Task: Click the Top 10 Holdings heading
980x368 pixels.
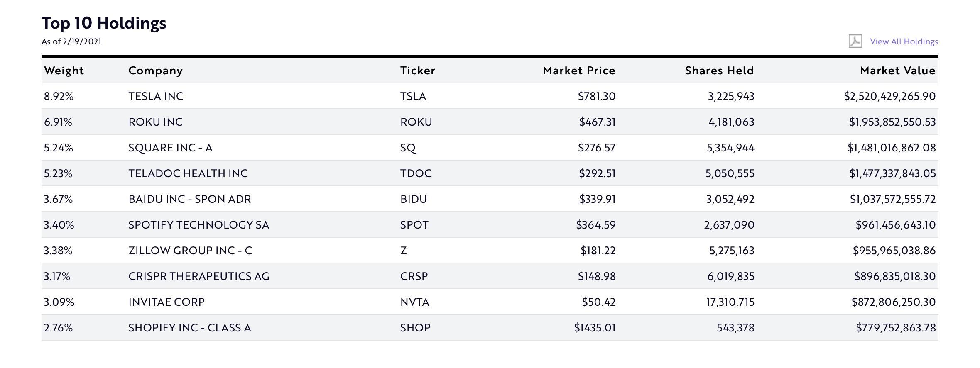Action: pyautogui.click(x=104, y=23)
